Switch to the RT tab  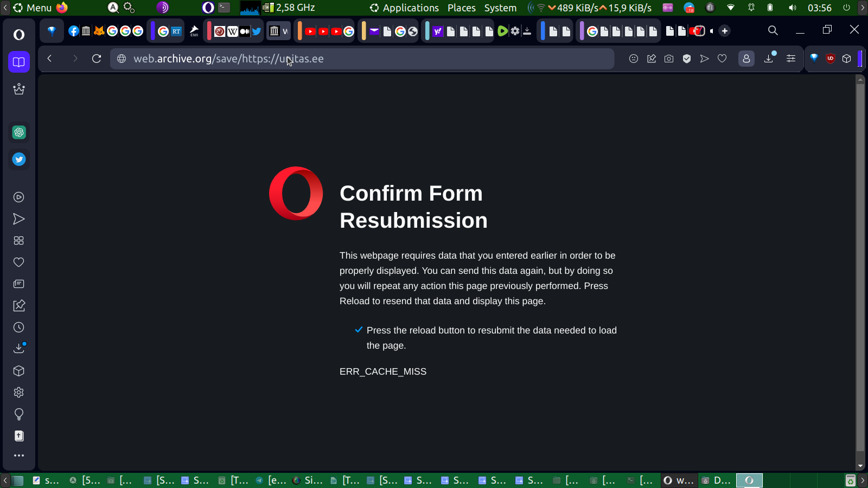pos(176,31)
